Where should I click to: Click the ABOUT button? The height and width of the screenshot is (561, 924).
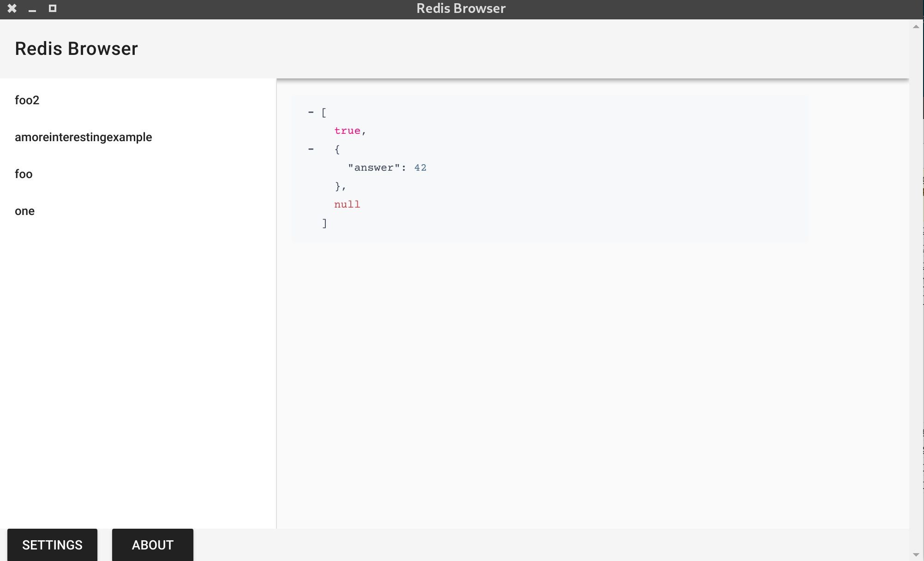coord(152,545)
